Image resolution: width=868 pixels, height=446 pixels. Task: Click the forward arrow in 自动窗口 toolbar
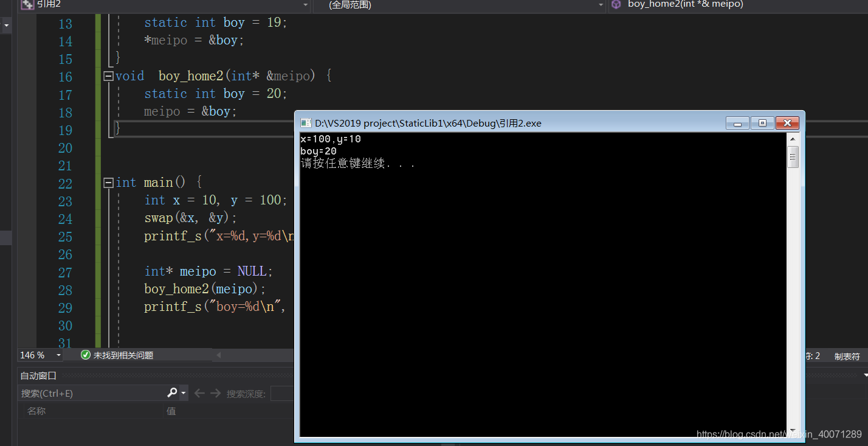(x=215, y=394)
